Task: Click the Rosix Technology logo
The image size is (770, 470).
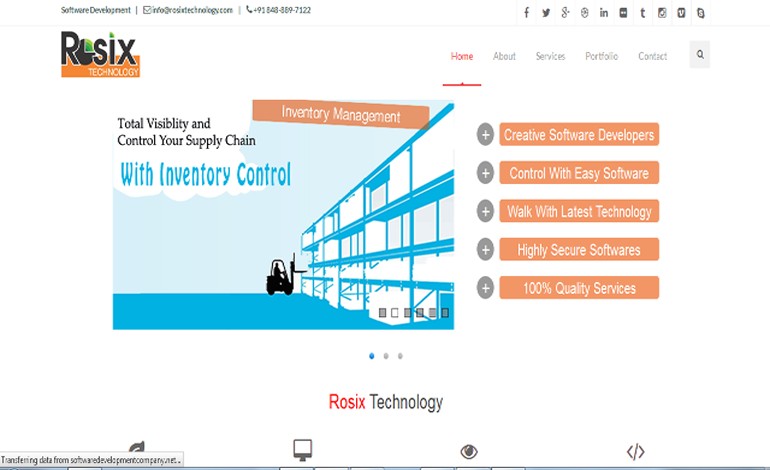Action: 100,54
